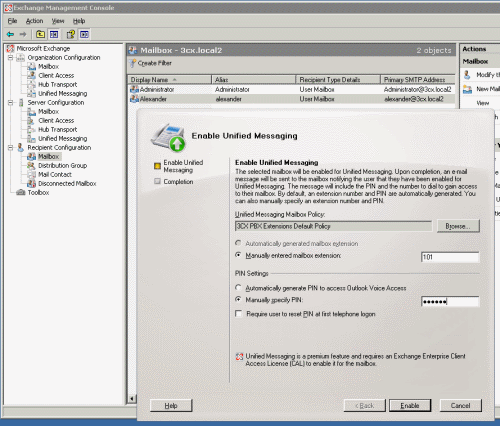Sort by the Alias column header
This screenshot has height=426, width=500.
tap(254, 80)
